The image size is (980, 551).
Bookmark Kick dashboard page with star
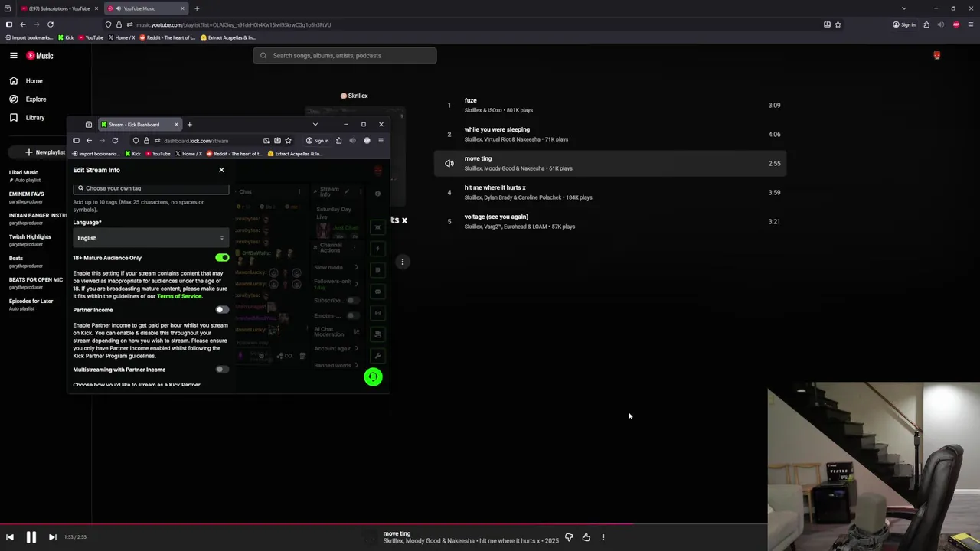click(x=288, y=140)
